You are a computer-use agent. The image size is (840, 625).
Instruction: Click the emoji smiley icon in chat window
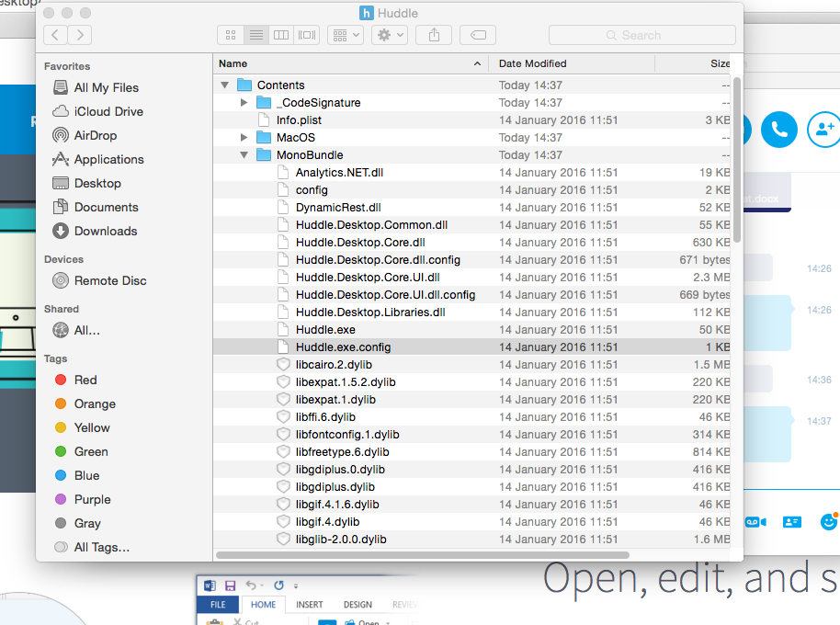(829, 521)
